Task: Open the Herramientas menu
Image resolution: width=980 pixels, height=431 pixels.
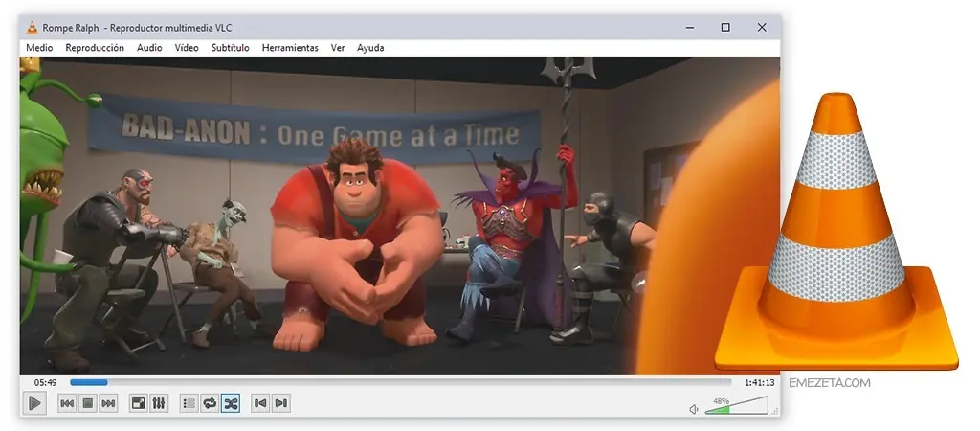Action: click(290, 48)
